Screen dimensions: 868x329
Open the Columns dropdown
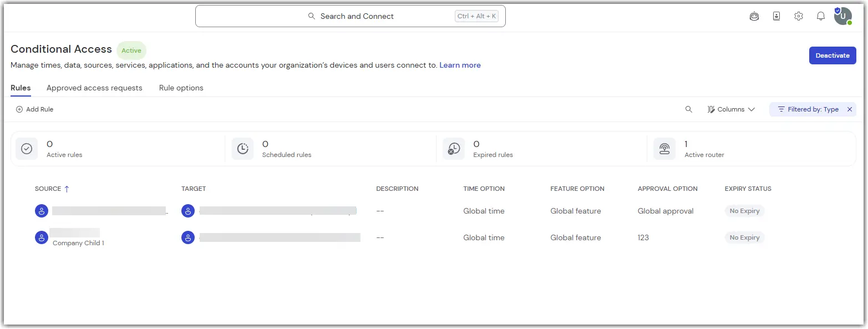pos(731,109)
